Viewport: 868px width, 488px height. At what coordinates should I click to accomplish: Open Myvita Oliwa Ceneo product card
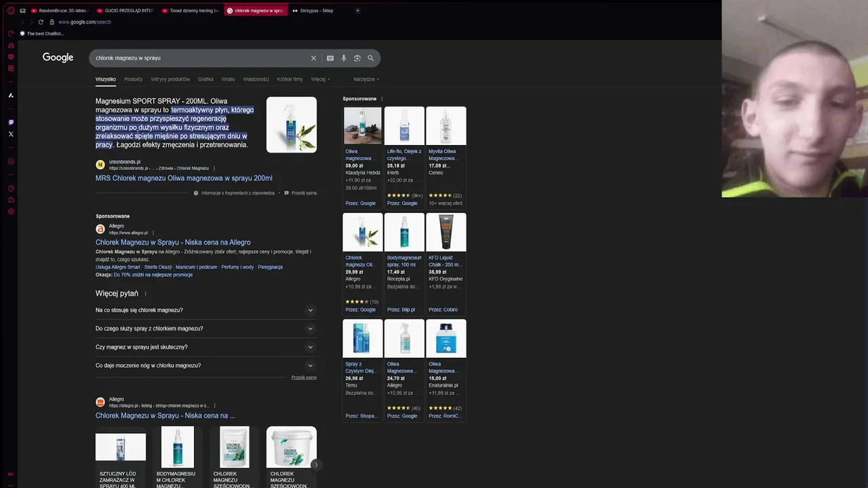click(x=446, y=157)
